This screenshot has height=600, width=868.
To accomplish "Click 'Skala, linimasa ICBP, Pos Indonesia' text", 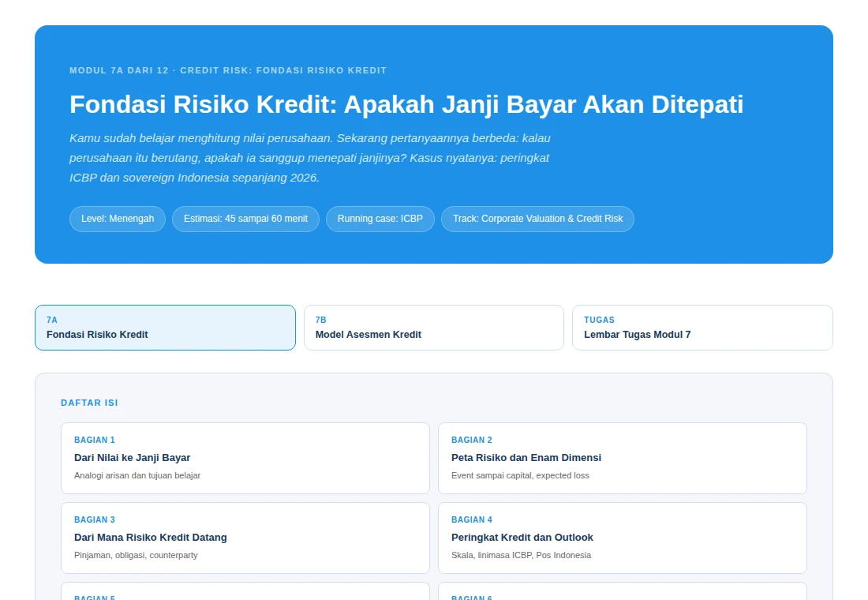I will (521, 555).
